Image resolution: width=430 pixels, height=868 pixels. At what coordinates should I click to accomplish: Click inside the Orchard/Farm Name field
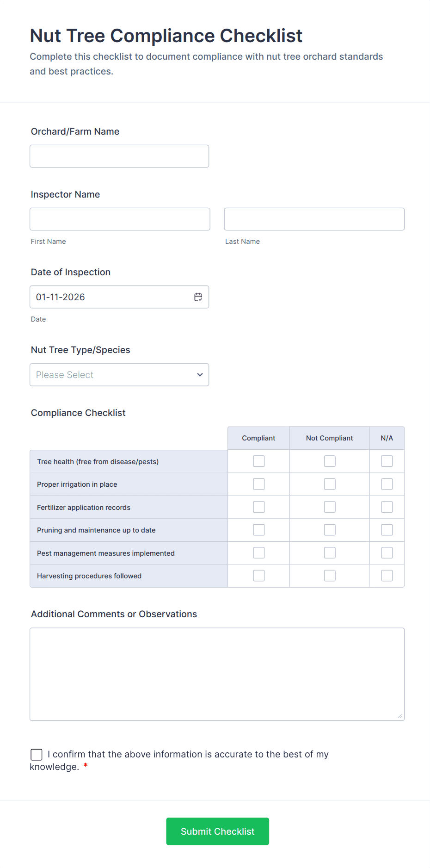[x=119, y=156]
